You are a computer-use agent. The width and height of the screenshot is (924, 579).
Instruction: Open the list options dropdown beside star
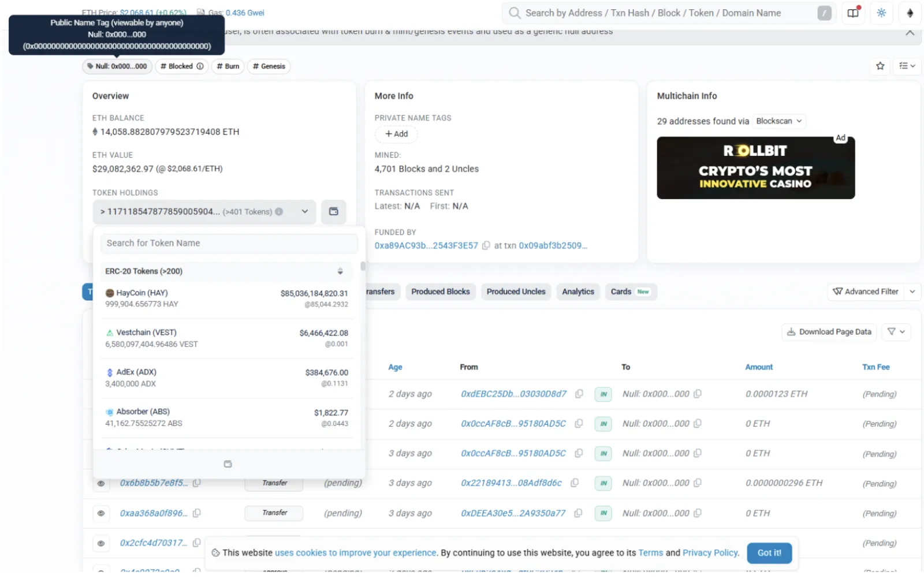point(907,66)
